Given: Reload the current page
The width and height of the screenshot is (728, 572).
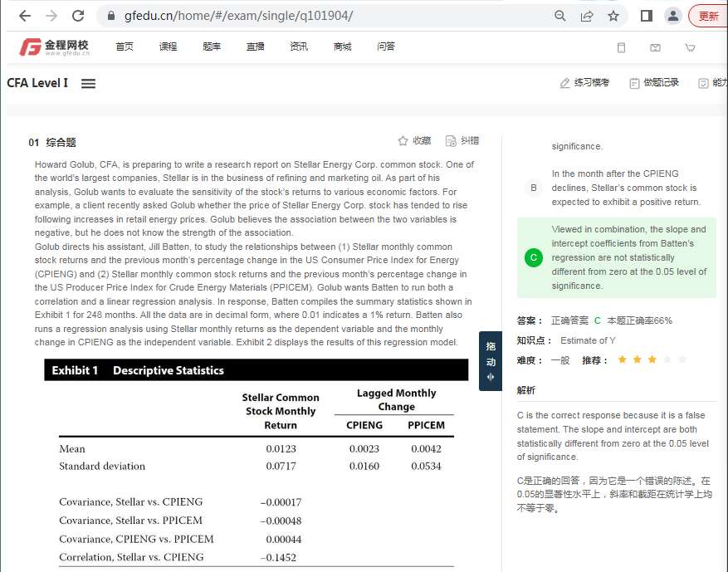Looking at the screenshot, I should [78, 17].
